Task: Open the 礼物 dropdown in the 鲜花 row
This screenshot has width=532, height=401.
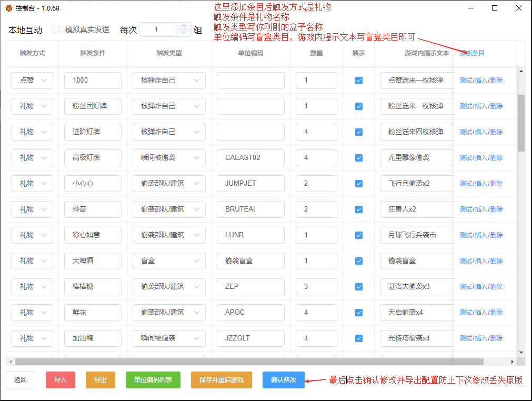Action: (32, 312)
